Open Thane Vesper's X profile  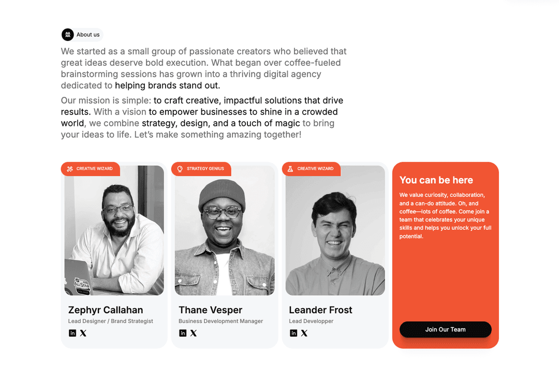click(x=194, y=333)
